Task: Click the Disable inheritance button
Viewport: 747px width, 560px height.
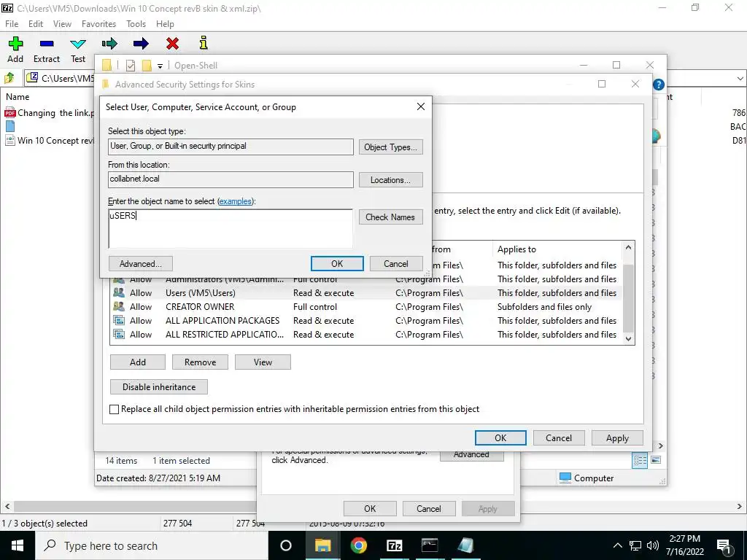Action: 158,387
